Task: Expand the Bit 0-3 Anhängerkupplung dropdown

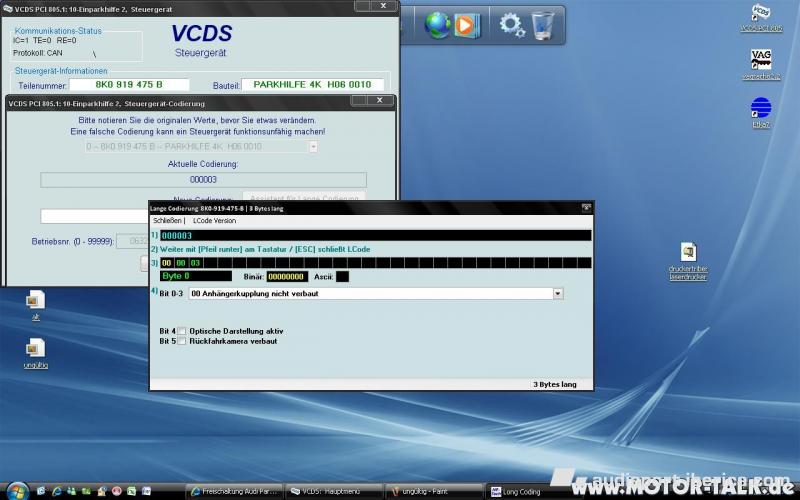Action: click(x=558, y=293)
